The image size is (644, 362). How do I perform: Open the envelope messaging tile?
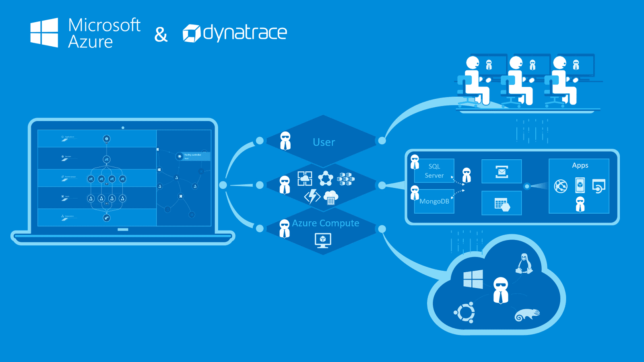click(x=502, y=171)
